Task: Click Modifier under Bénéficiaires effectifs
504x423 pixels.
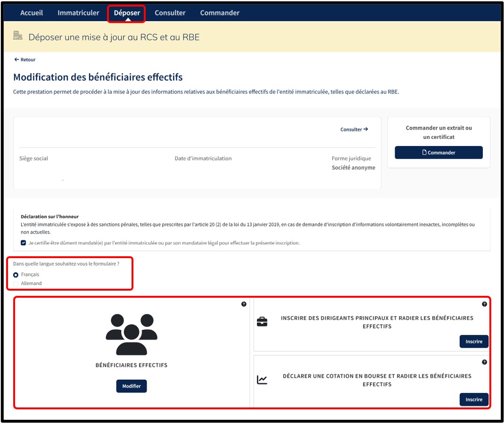Action: (x=132, y=386)
